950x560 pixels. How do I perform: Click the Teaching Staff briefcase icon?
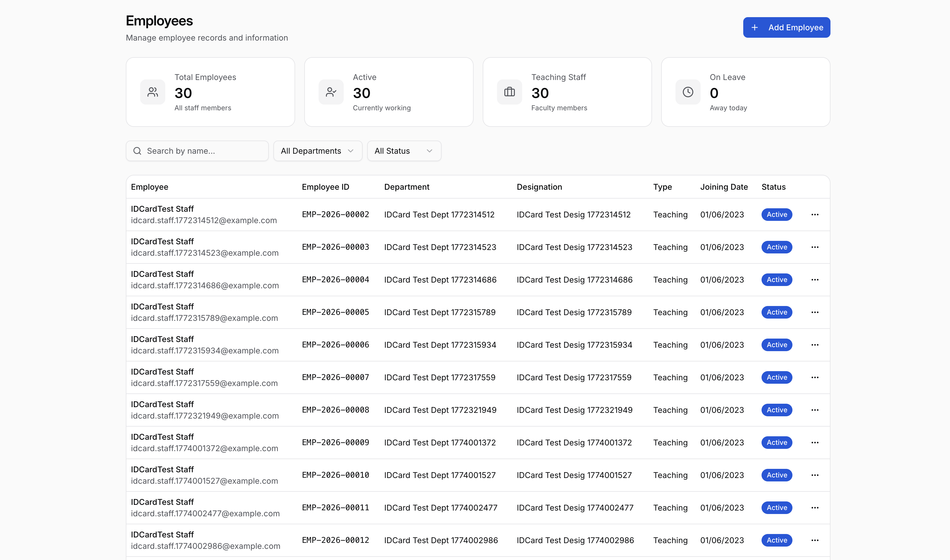[509, 92]
